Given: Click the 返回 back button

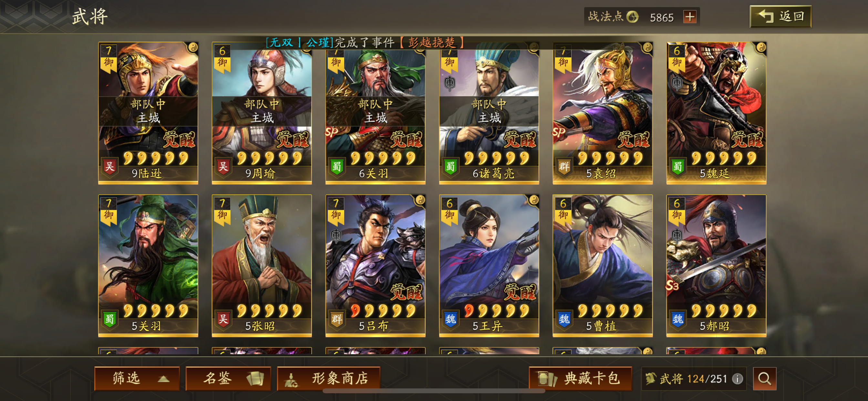Looking at the screenshot, I should (x=780, y=16).
